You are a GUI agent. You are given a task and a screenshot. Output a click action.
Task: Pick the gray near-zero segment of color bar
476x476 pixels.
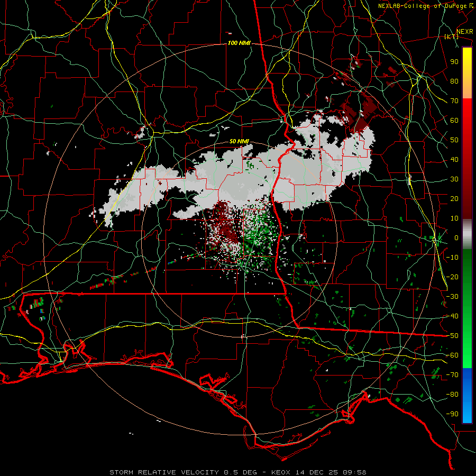[467, 234]
